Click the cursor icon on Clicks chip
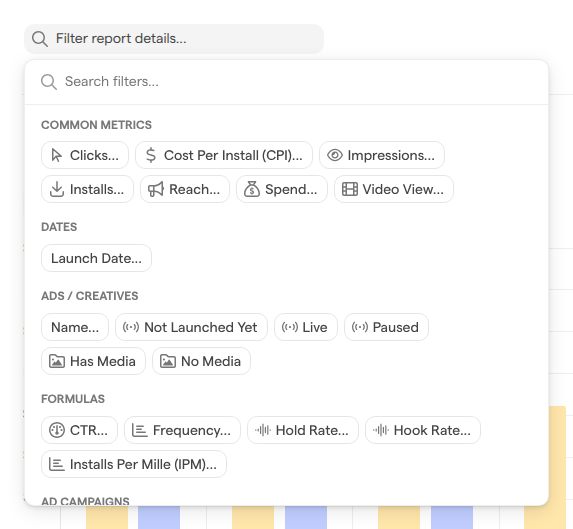The image size is (573, 529). [x=56, y=155]
